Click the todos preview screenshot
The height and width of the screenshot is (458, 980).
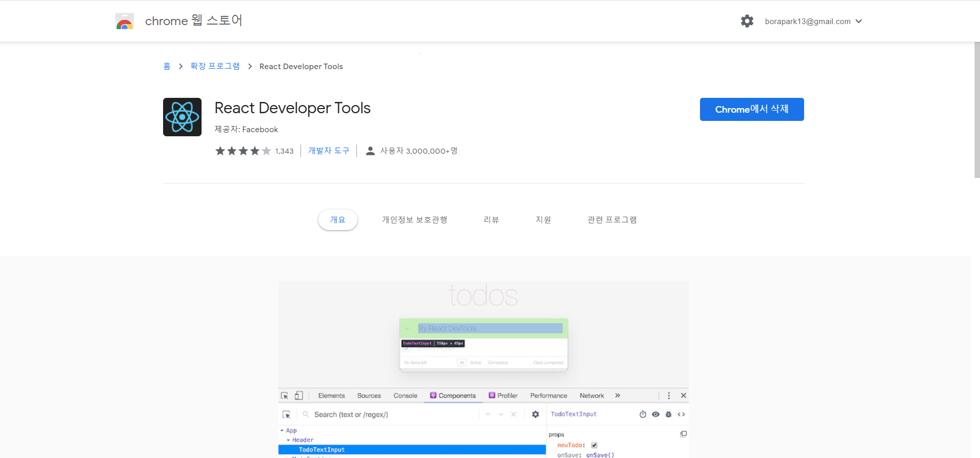[483, 369]
